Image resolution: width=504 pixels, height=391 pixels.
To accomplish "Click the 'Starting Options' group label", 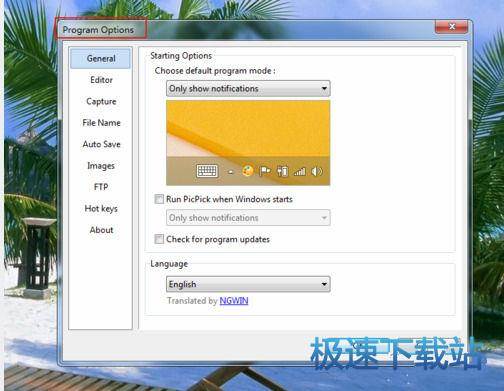I will tap(181, 56).
